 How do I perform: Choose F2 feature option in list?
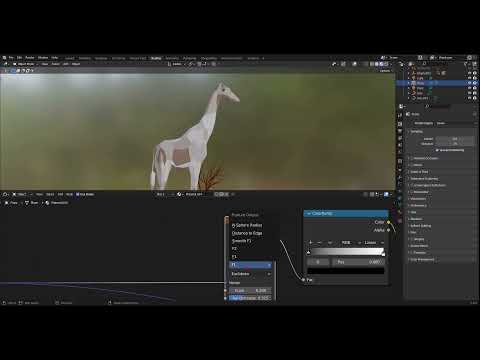point(234,249)
